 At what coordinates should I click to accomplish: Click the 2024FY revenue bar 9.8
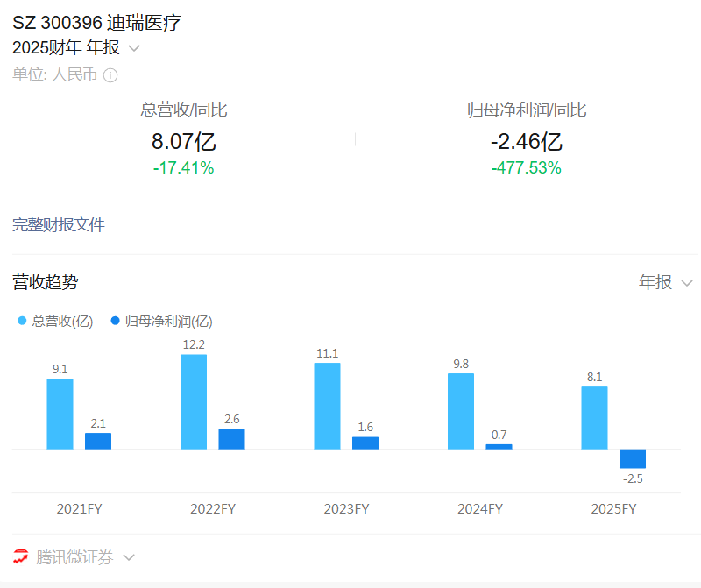pyautogui.click(x=461, y=411)
